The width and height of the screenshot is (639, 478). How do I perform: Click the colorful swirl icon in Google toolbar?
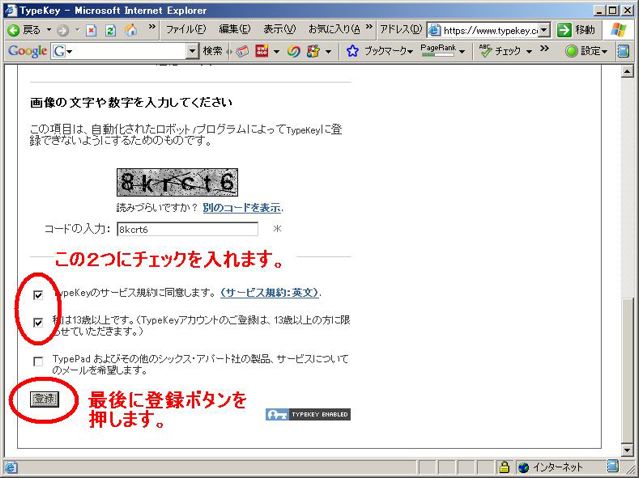[293, 51]
